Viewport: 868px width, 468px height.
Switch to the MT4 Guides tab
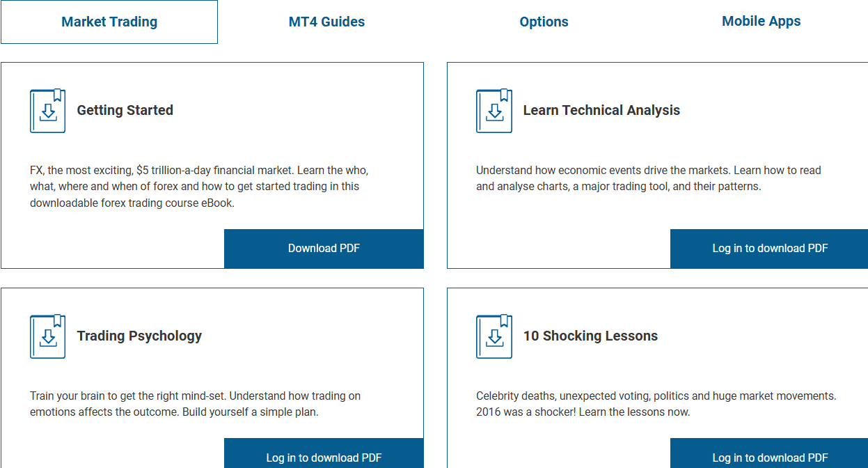[326, 22]
